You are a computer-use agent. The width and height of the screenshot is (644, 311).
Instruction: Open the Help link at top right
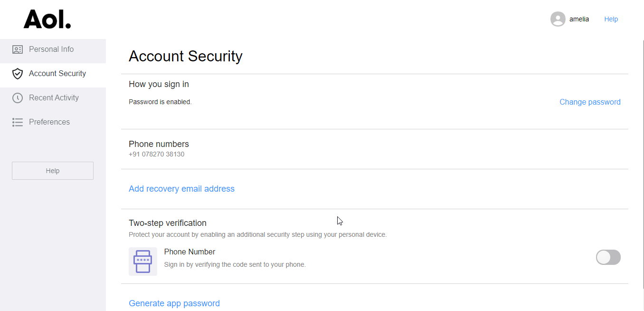[x=611, y=19]
